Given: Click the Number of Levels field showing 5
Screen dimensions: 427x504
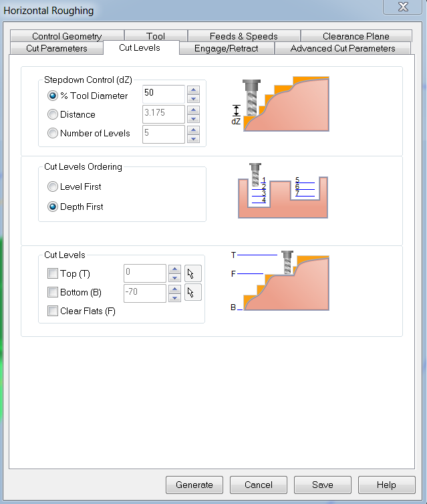Looking at the screenshot, I should [164, 134].
